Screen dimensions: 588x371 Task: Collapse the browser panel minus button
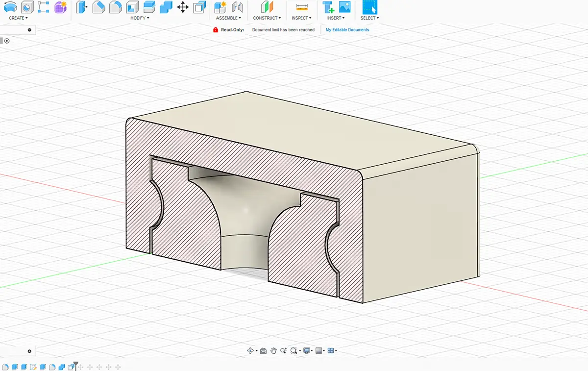(29, 30)
